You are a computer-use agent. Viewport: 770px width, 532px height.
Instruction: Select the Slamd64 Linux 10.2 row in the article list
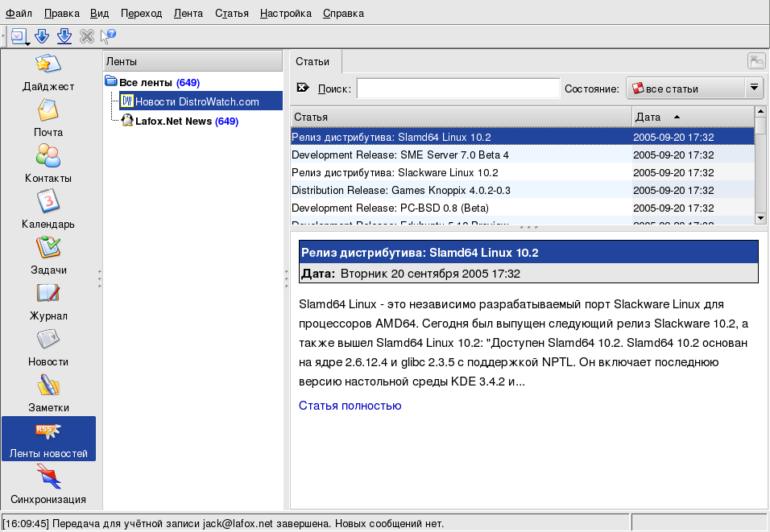523,137
